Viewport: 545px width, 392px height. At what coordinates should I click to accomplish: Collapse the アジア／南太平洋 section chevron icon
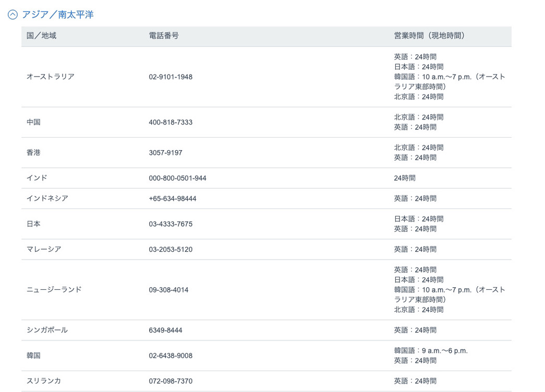[x=13, y=15]
